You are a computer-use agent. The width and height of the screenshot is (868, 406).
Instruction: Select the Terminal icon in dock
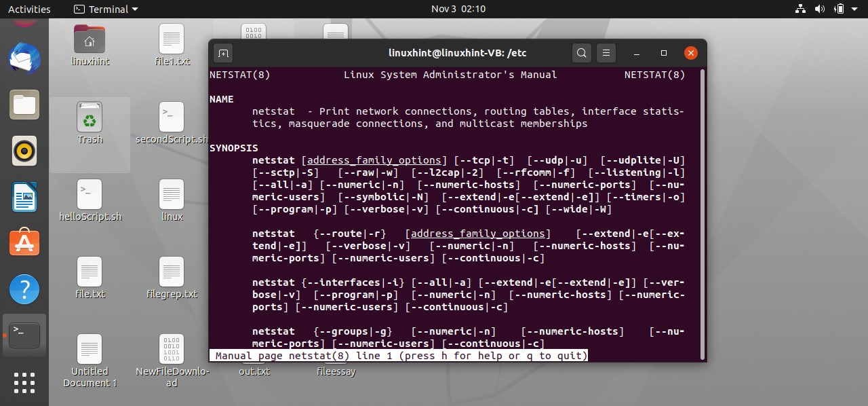[24, 335]
